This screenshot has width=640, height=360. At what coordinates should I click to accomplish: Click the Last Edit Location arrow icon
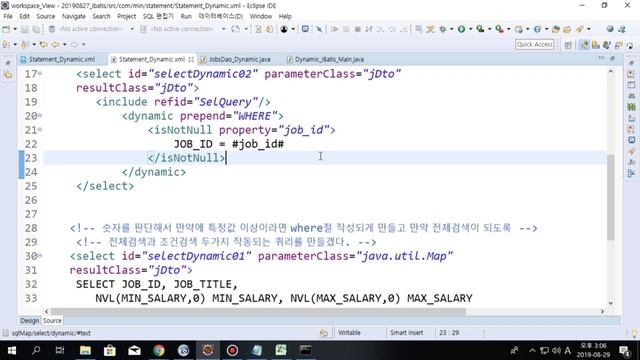pyautogui.click(x=43, y=44)
